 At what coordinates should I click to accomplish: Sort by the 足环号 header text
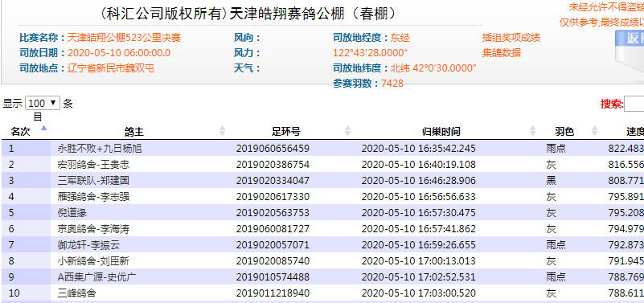[286, 131]
